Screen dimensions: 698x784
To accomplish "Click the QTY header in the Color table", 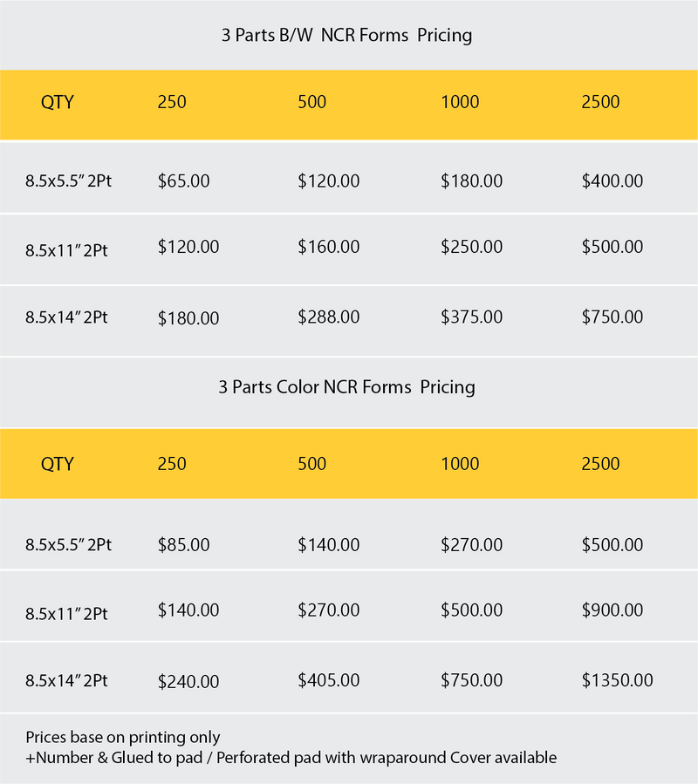I will tap(58, 464).
